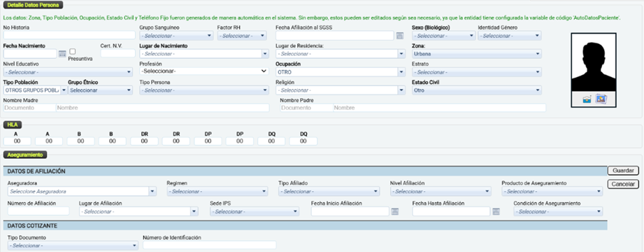Change the Estado Civil dropdown showing Otro
Viewport: 644px width, 252px height.
point(476,90)
